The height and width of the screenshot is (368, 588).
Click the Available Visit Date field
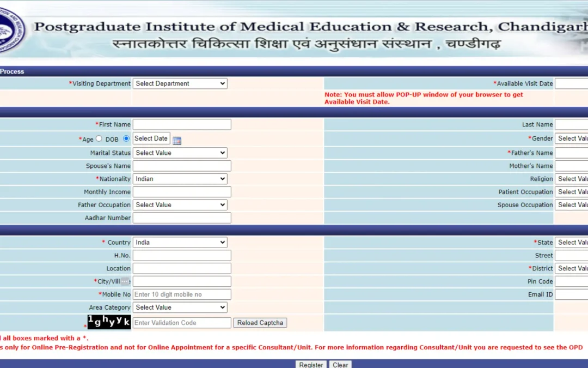click(572, 83)
